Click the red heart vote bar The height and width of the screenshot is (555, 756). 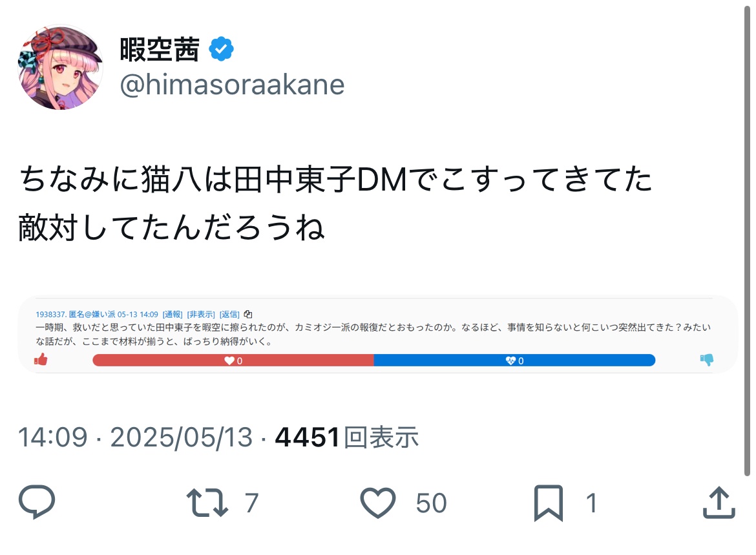(233, 361)
